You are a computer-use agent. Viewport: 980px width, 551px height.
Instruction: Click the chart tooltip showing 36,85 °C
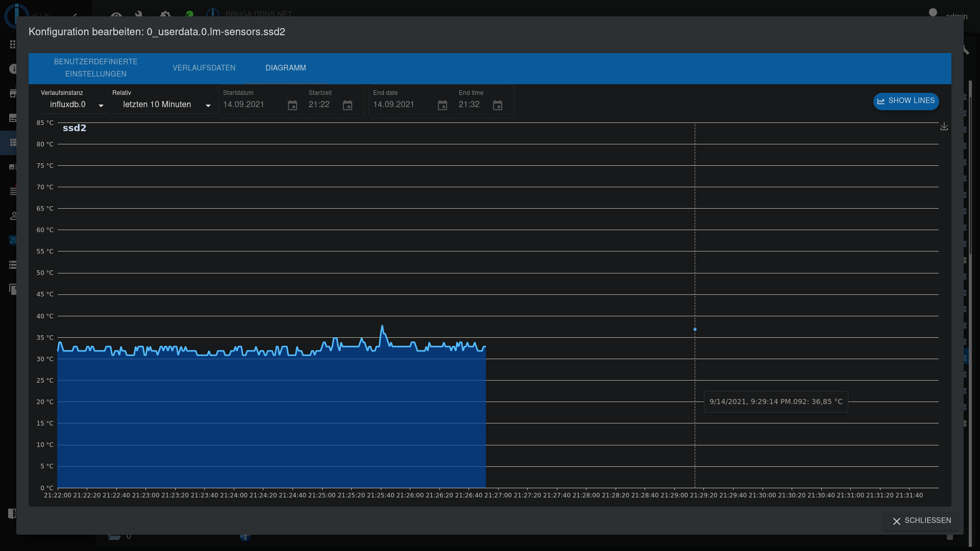pos(776,402)
